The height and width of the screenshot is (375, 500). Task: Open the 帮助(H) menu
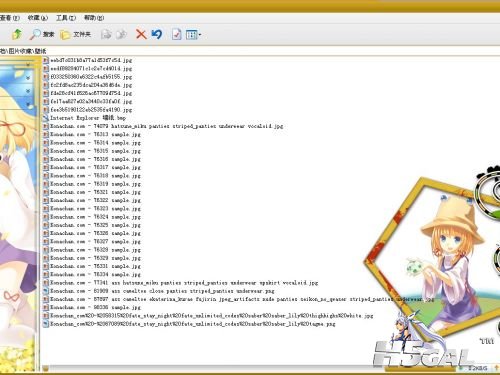pyautogui.click(x=94, y=18)
